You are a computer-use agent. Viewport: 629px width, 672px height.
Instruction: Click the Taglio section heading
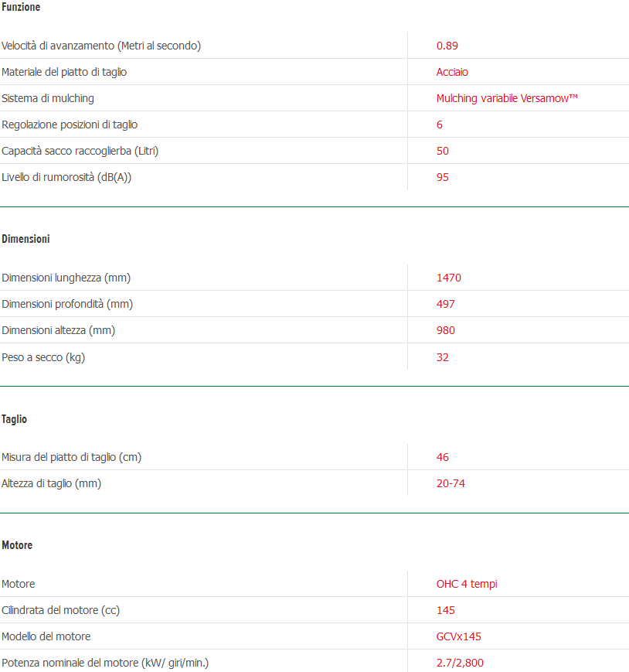tap(14, 419)
